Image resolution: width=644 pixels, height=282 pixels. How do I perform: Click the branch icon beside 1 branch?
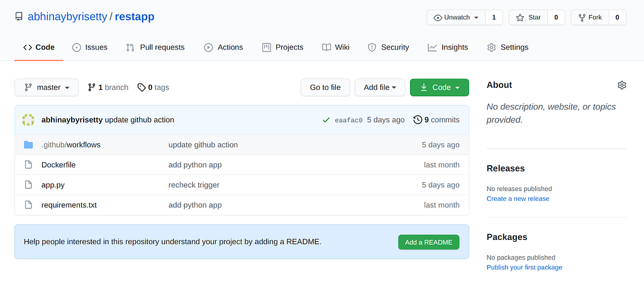[x=92, y=87]
